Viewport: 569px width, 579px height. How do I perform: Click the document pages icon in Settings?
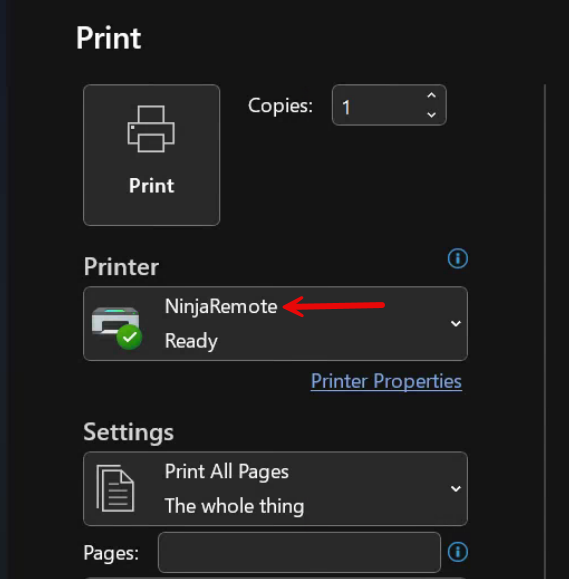coord(115,488)
